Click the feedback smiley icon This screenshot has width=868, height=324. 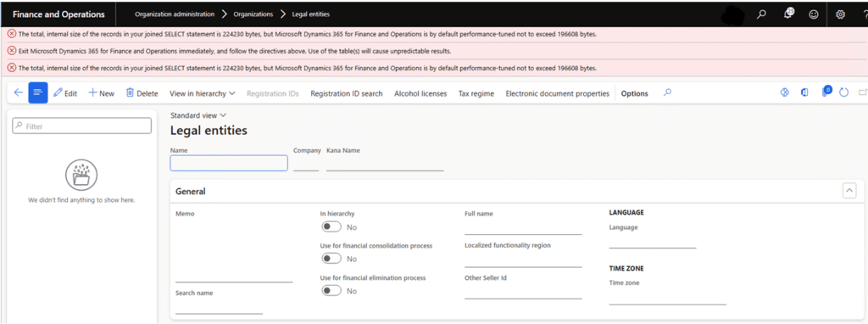click(x=814, y=15)
